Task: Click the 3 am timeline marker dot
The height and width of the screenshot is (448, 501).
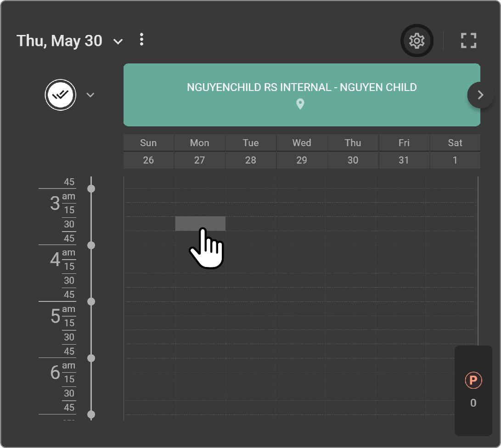Action: coord(91,189)
